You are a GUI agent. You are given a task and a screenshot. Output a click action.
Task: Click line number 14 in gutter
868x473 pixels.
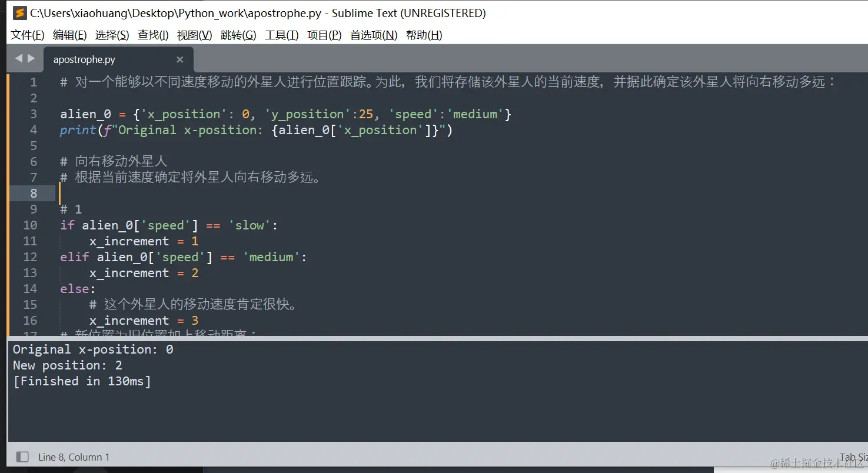tap(30, 288)
